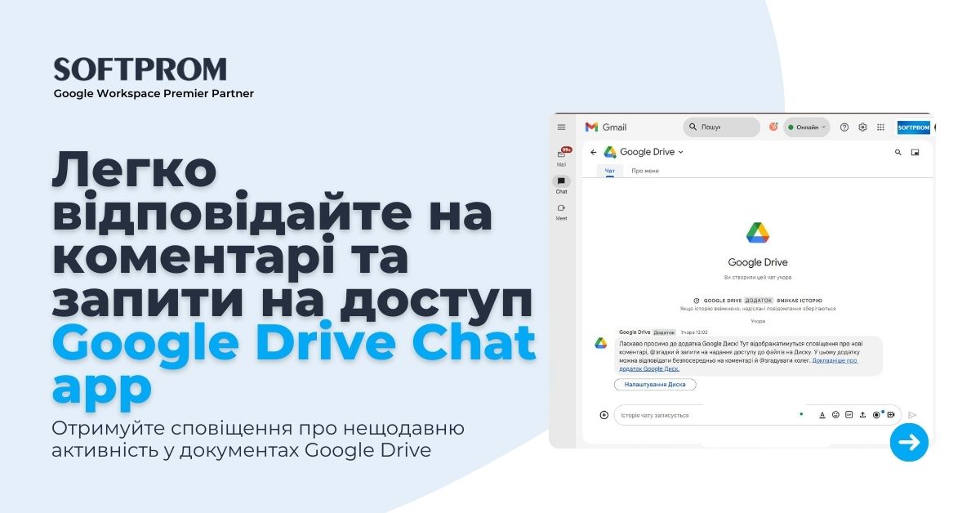Click the plus icon beside message field
This screenshot has height=513, width=980.
pyautogui.click(x=604, y=415)
